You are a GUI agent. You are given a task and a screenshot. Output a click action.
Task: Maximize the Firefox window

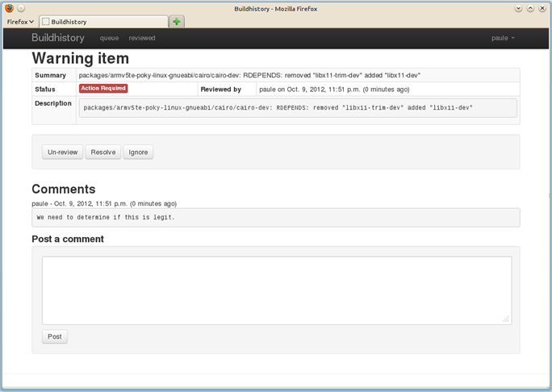click(x=530, y=8)
